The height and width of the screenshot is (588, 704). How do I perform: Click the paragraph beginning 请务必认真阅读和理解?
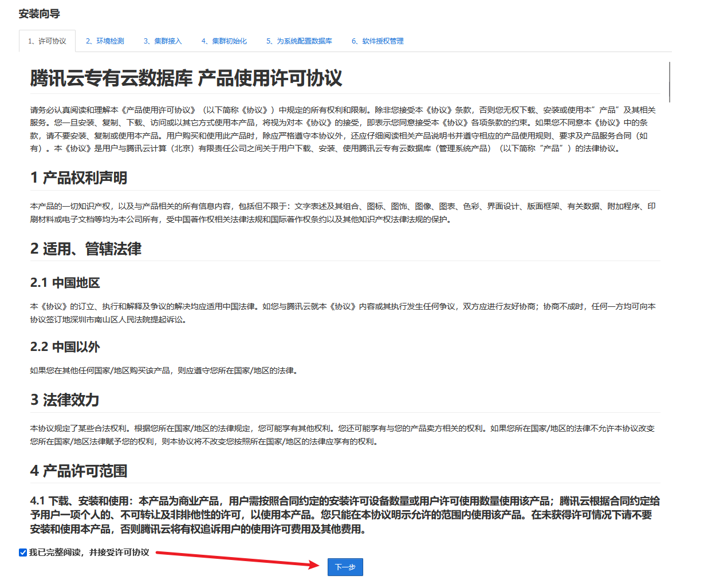point(343,129)
